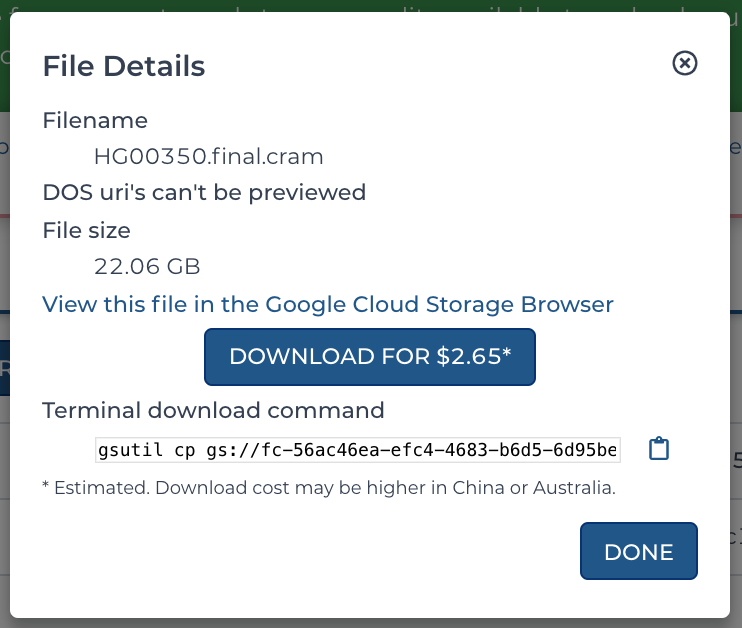The width and height of the screenshot is (742, 628).
Task: Click the Done button
Action: (x=639, y=551)
